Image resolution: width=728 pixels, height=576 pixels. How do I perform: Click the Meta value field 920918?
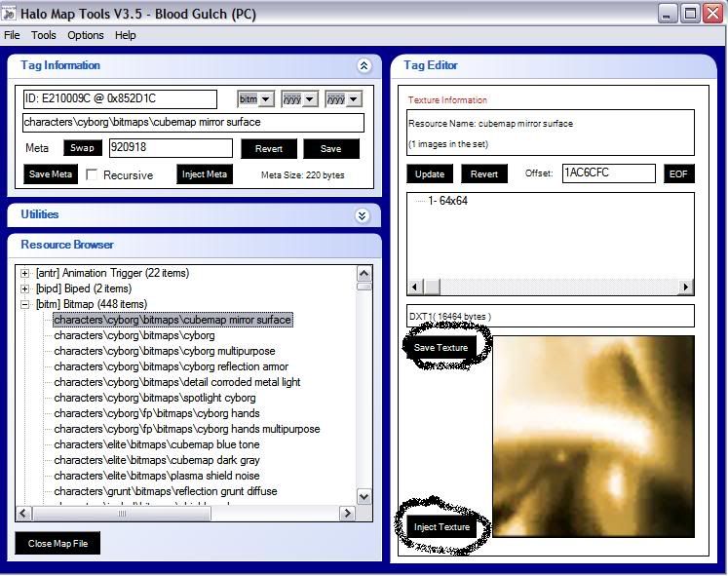pyautogui.click(x=171, y=148)
